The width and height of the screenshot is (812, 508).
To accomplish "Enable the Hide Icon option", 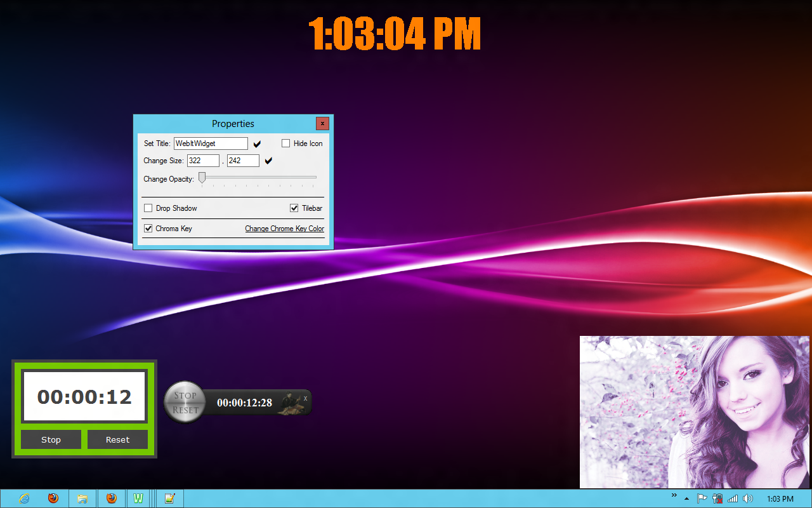I will (x=285, y=143).
